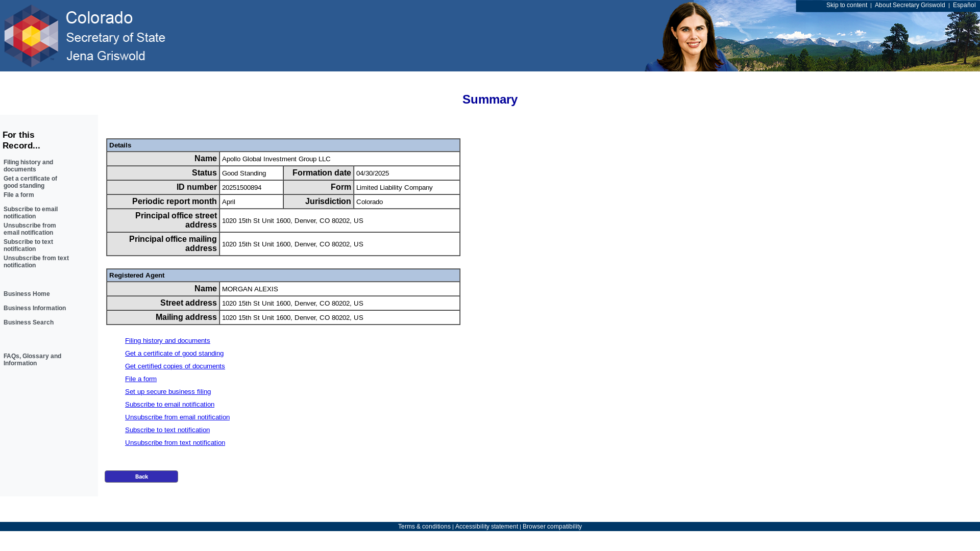The image size is (980, 551).
Task: Switch site language to Español
Action: coord(964,5)
